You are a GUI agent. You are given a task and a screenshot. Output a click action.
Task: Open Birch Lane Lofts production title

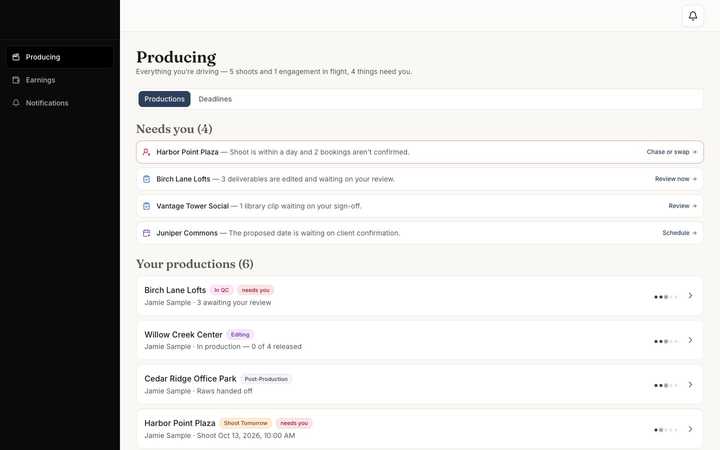pyautogui.click(x=175, y=290)
